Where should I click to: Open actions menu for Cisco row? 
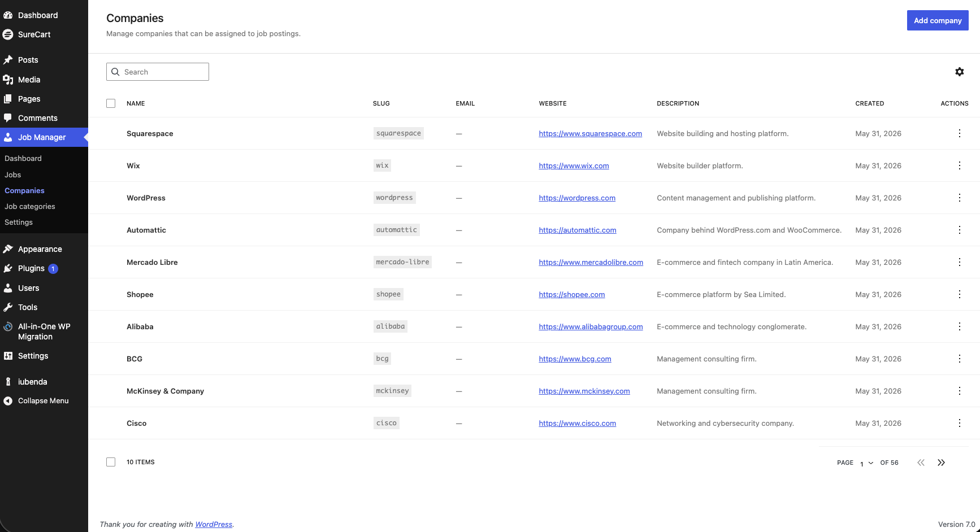tap(959, 423)
